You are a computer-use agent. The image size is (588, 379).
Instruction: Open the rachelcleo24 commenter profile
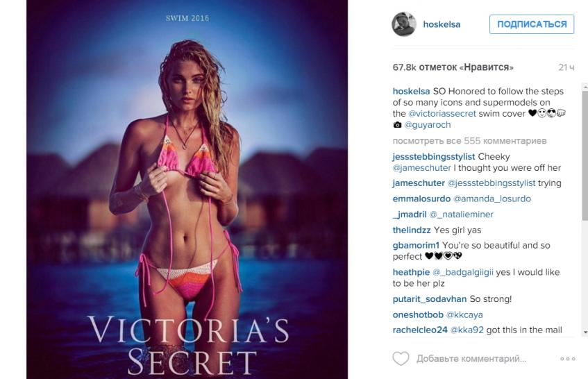point(419,330)
